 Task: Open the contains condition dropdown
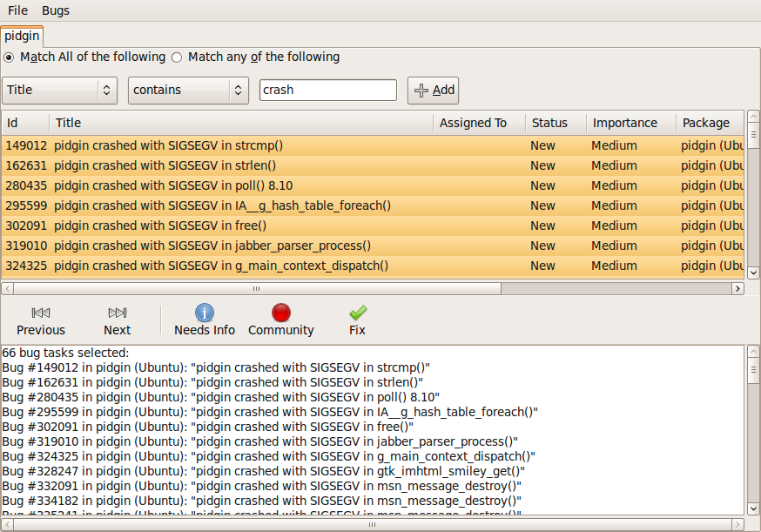click(x=188, y=91)
